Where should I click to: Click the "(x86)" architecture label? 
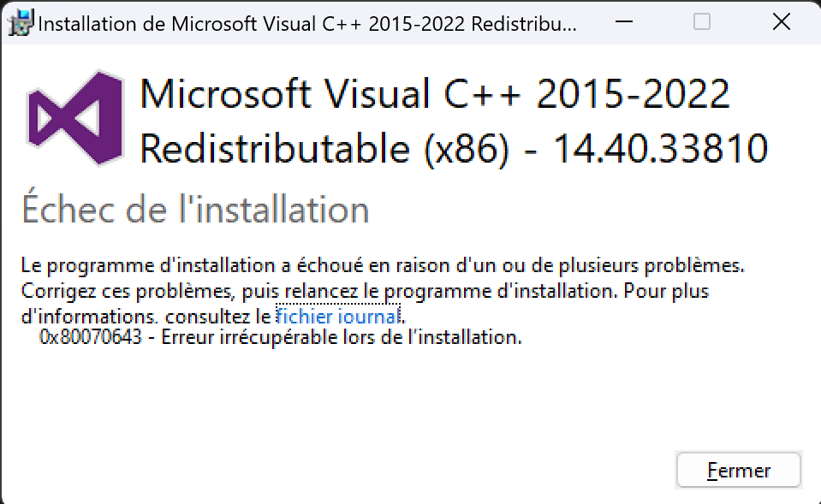coord(466,149)
